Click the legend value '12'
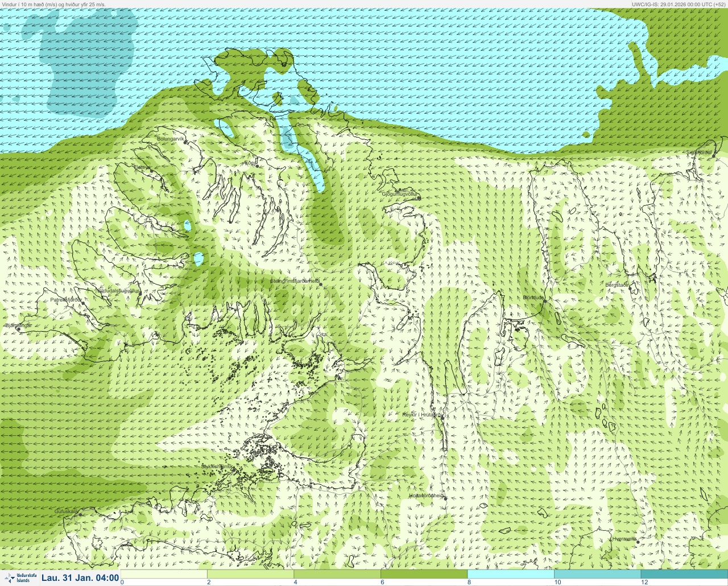Viewport: 728px width, 586px height. [x=644, y=582]
